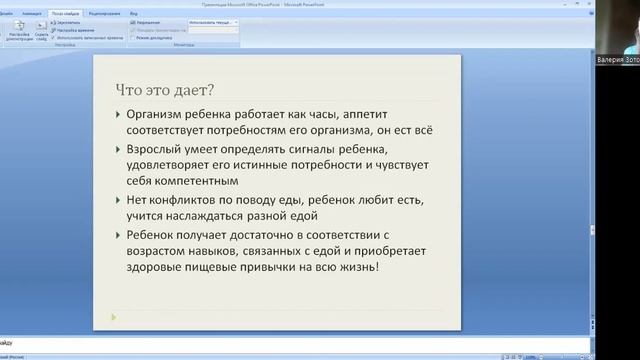Open Настройка времени rehearse timings
The width and height of the screenshot is (640, 360).
[x=73, y=30]
